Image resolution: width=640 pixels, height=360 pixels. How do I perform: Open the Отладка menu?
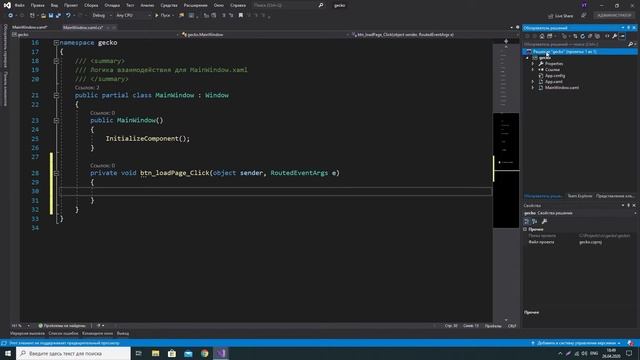point(112,5)
